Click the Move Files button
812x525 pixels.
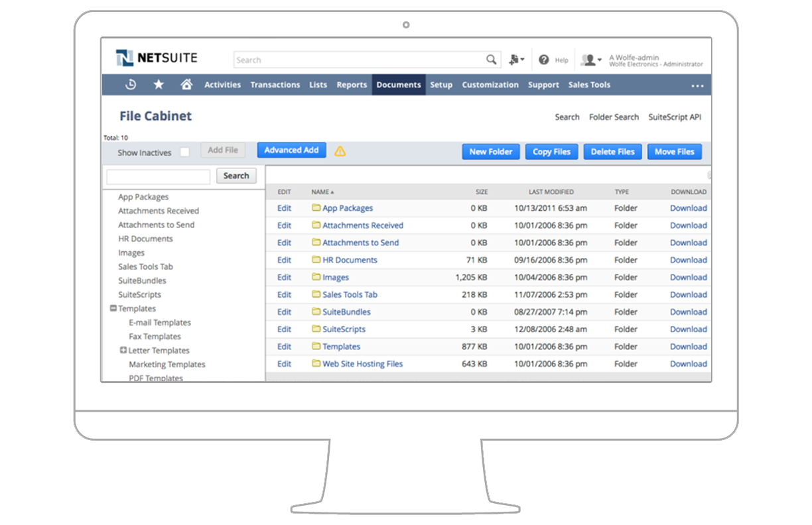(675, 152)
